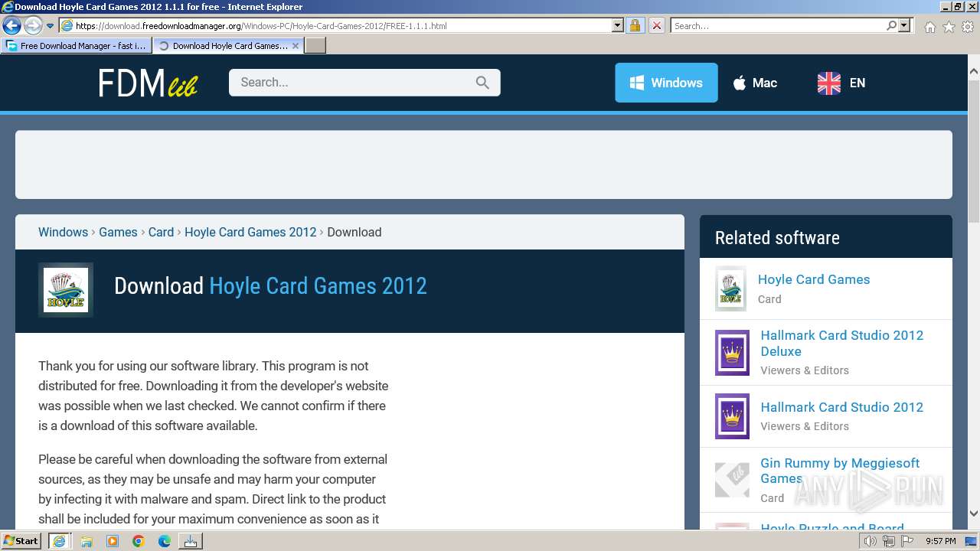The height and width of the screenshot is (551, 980).
Task: Open Internet Explorer taskbar icon
Action: point(60,541)
